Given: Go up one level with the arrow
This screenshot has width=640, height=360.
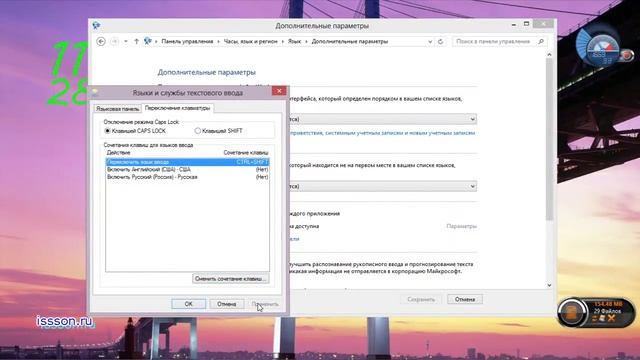Looking at the screenshot, I should pyautogui.click(x=136, y=41).
